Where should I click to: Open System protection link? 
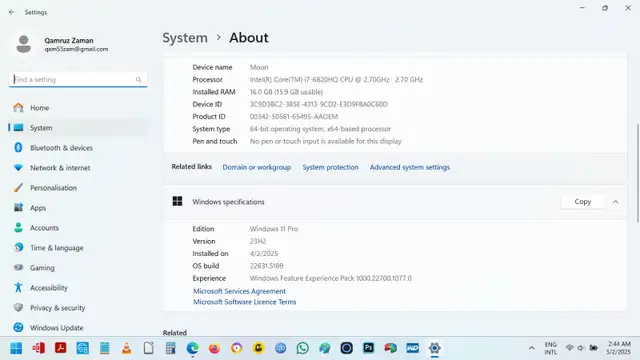[x=330, y=167]
